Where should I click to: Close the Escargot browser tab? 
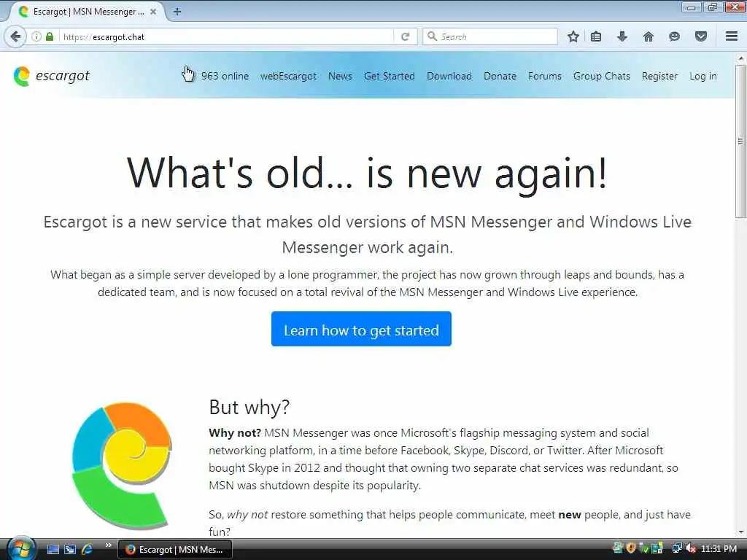(153, 12)
